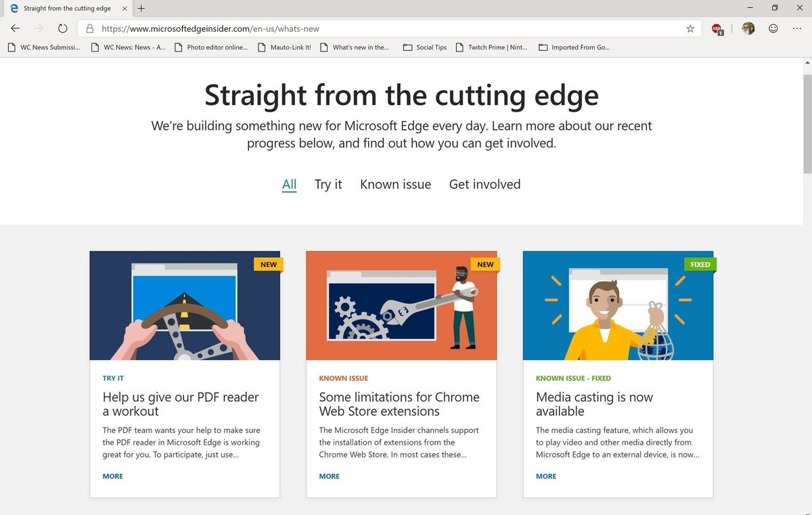
Task: Select the Get involved filter
Action: point(484,184)
